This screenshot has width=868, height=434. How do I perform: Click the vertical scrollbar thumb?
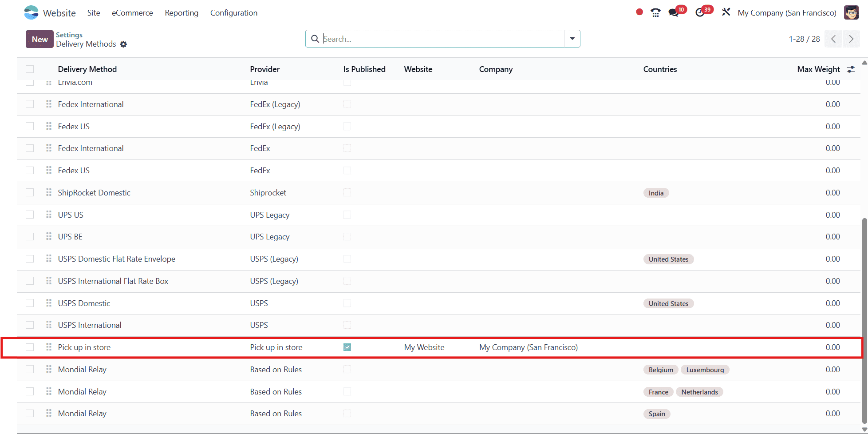click(x=864, y=320)
